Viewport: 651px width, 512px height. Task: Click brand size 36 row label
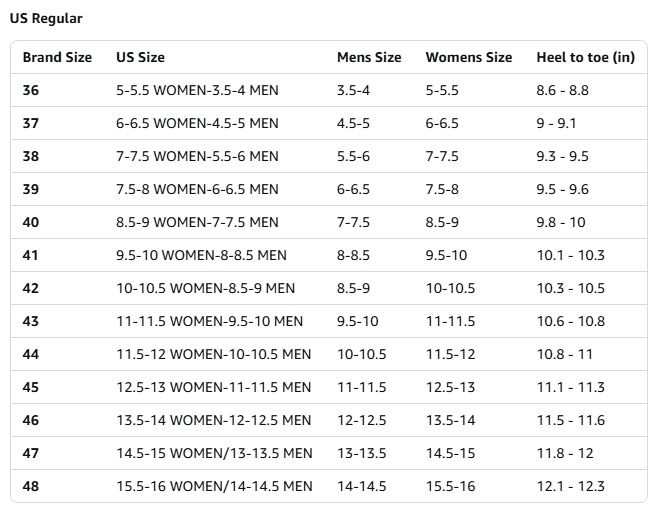31,90
